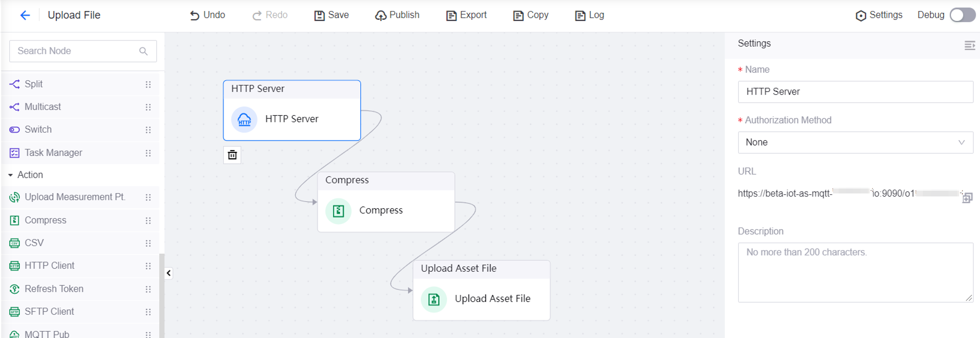Click the Upload Asset File node icon

[434, 299]
